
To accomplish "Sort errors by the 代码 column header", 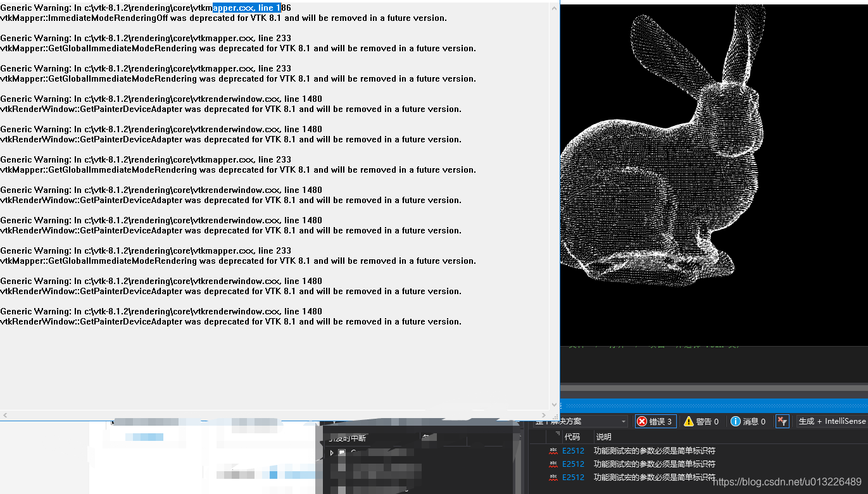I will pyautogui.click(x=572, y=436).
